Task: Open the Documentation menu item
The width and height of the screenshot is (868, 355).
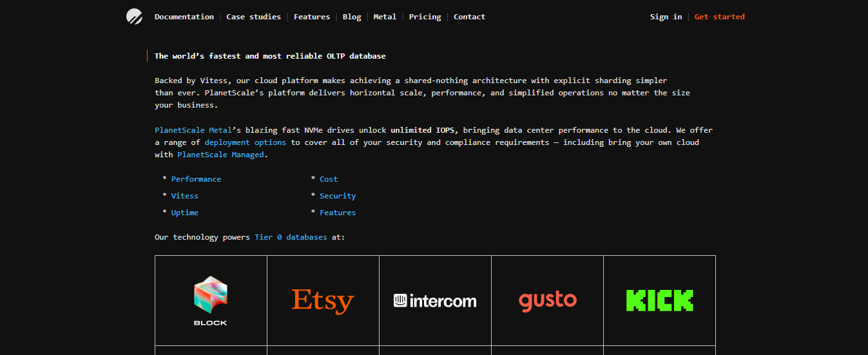Action: [x=184, y=17]
